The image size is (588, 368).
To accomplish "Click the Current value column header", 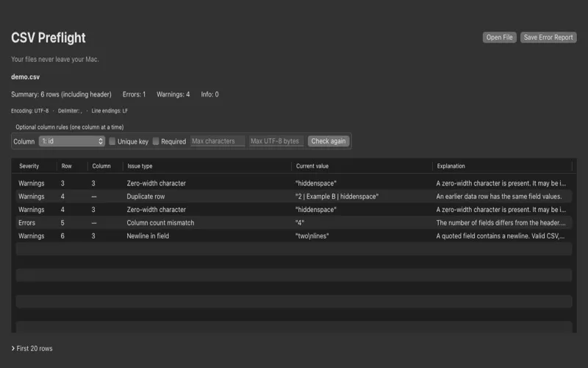I will (x=312, y=166).
